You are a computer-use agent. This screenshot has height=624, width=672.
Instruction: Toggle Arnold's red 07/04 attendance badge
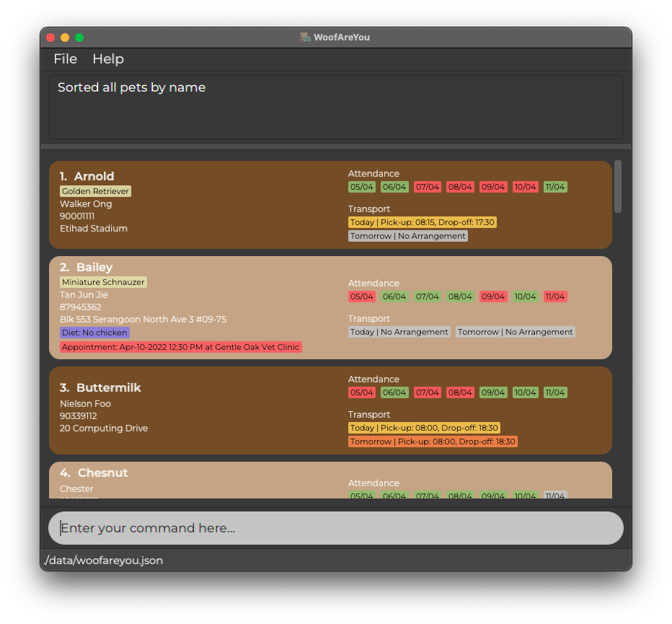(x=427, y=187)
